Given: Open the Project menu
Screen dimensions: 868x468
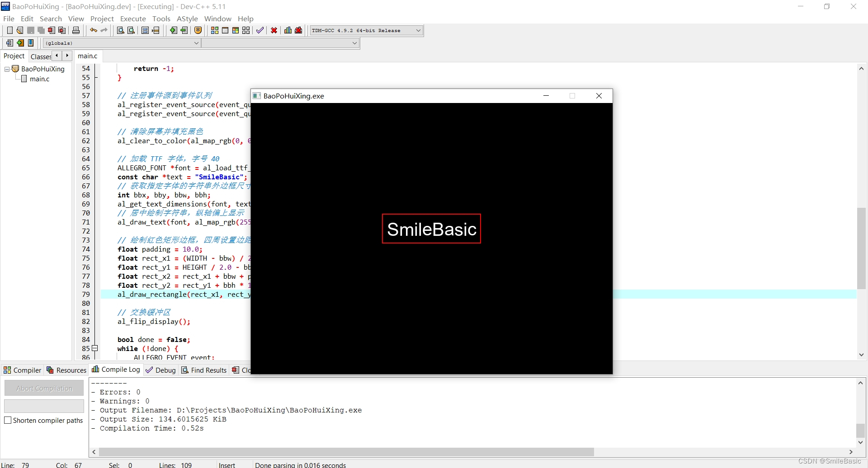Looking at the screenshot, I should pos(102,19).
